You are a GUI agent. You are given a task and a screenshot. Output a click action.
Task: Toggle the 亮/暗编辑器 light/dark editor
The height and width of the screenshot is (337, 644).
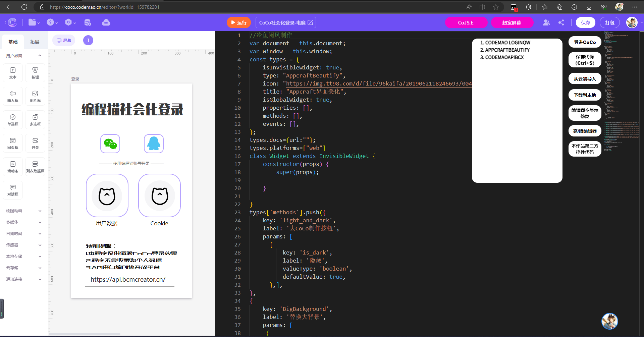tap(585, 131)
